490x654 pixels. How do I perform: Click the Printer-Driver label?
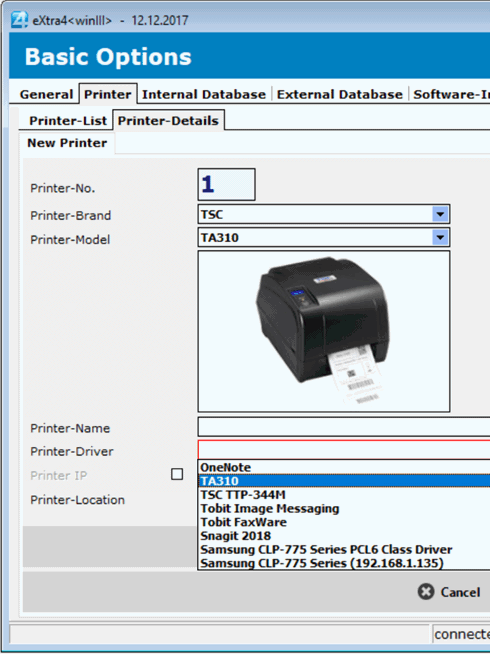coord(72,451)
